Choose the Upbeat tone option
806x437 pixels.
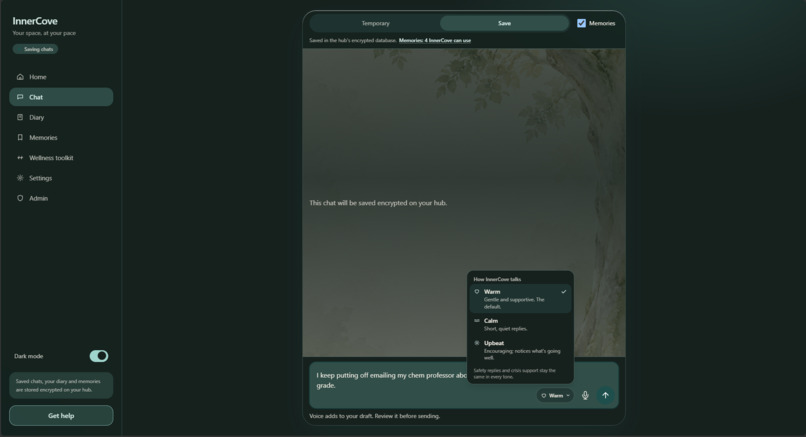coord(520,350)
